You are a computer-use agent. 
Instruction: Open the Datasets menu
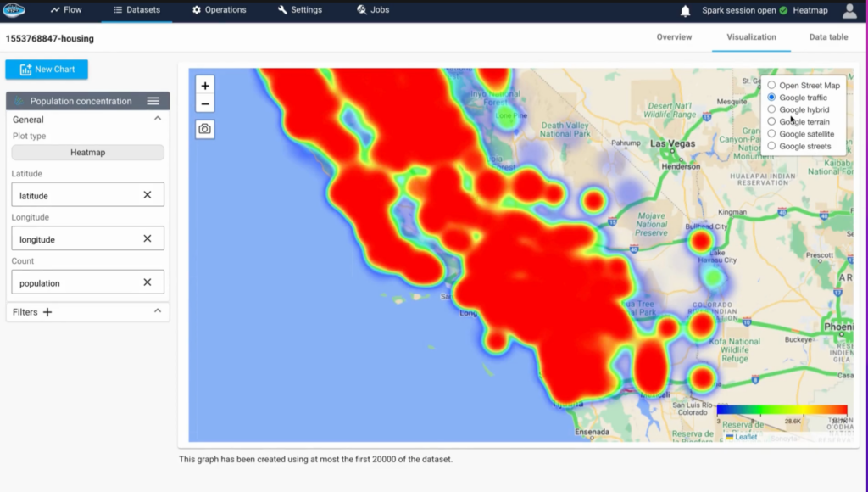point(136,10)
